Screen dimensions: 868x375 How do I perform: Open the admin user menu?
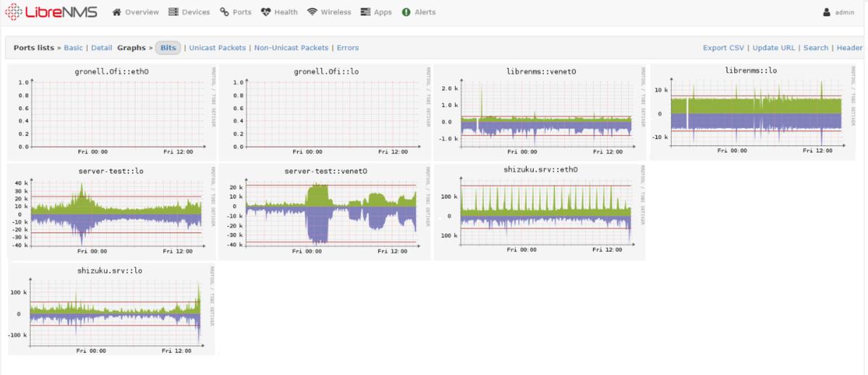[839, 12]
